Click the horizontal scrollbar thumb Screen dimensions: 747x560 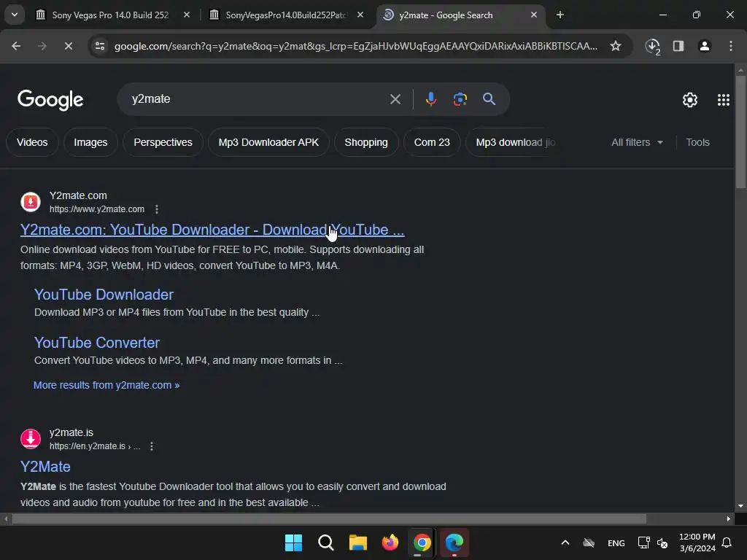(329, 518)
